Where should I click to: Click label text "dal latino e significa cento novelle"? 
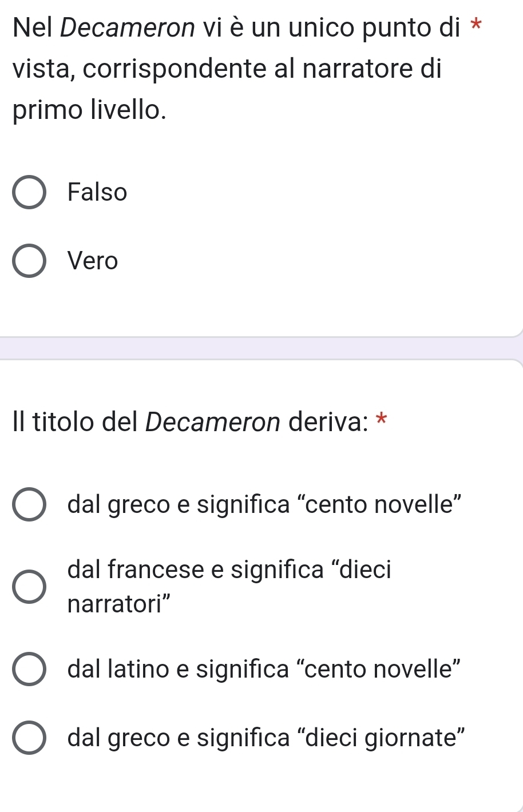pos(264,669)
